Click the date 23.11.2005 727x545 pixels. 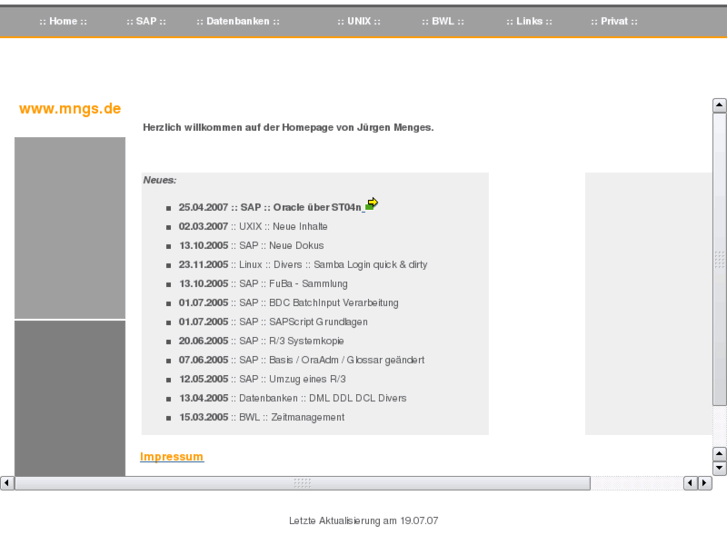tap(204, 264)
